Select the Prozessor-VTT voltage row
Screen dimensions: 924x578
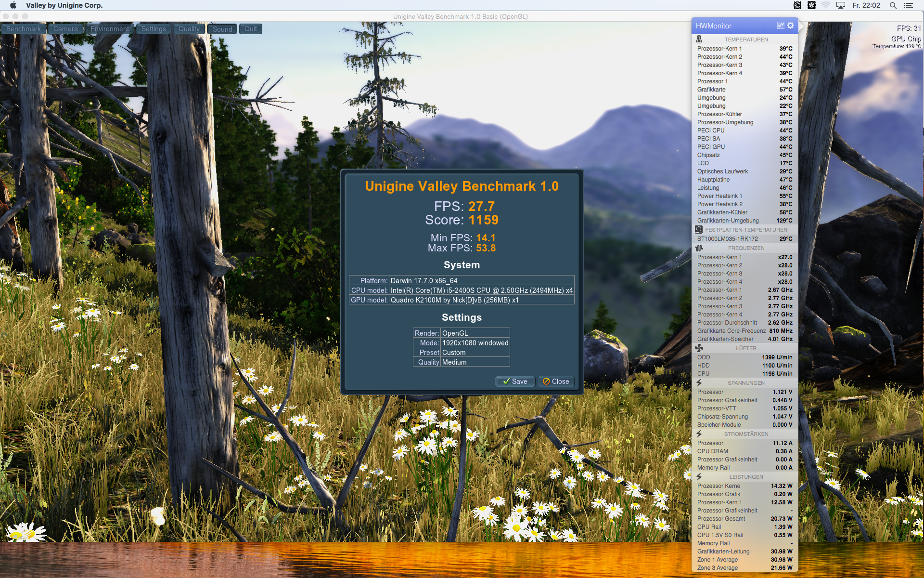click(745, 408)
